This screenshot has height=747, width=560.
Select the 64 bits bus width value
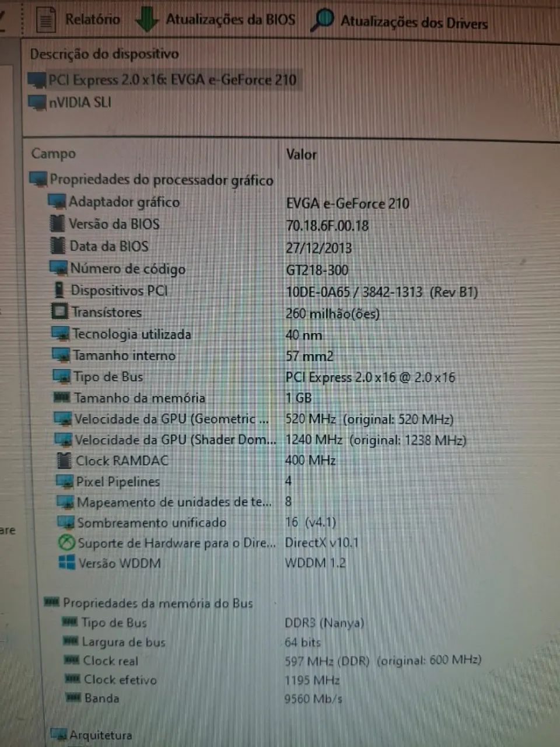coord(302,642)
